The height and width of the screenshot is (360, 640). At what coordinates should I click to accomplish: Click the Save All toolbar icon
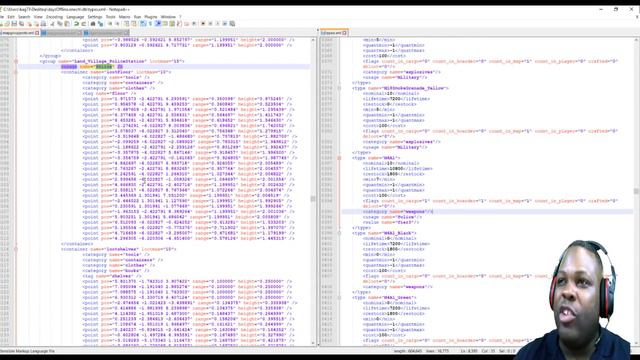point(21,24)
